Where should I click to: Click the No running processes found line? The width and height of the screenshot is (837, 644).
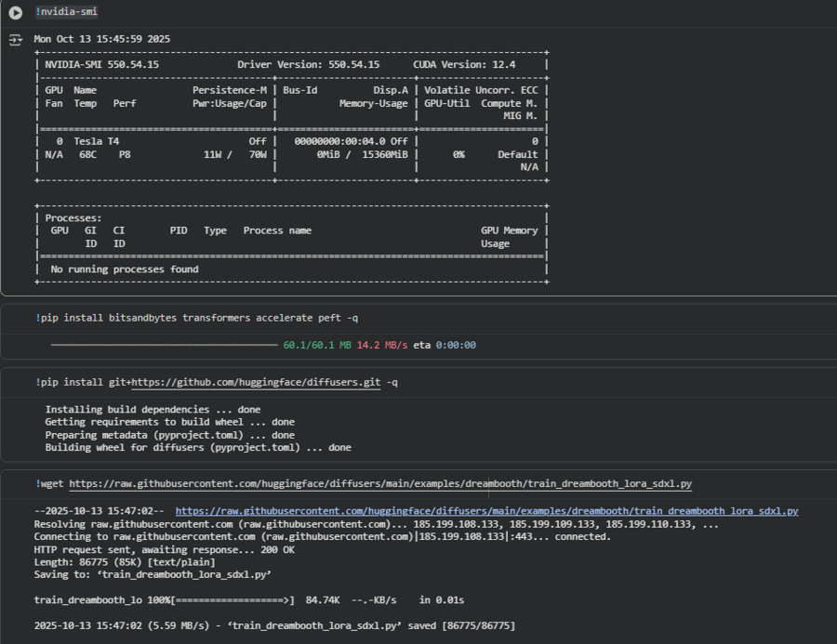[x=124, y=269]
